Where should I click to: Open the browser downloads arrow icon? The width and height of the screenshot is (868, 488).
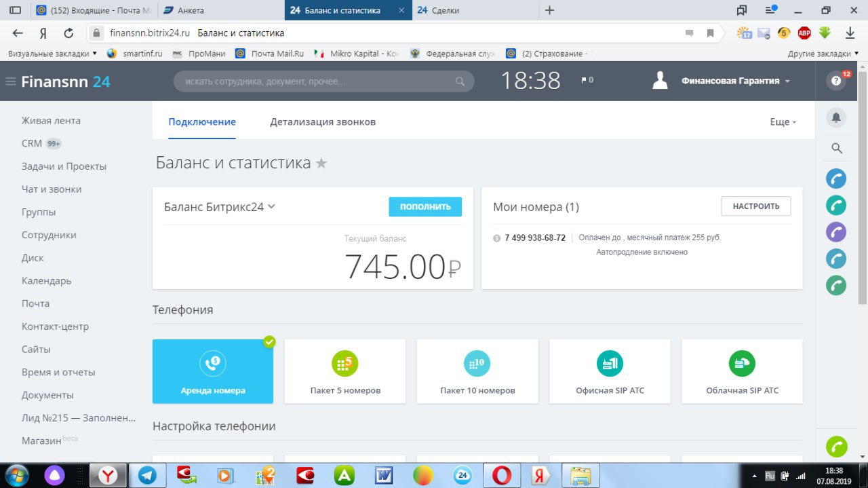pyautogui.click(x=850, y=33)
